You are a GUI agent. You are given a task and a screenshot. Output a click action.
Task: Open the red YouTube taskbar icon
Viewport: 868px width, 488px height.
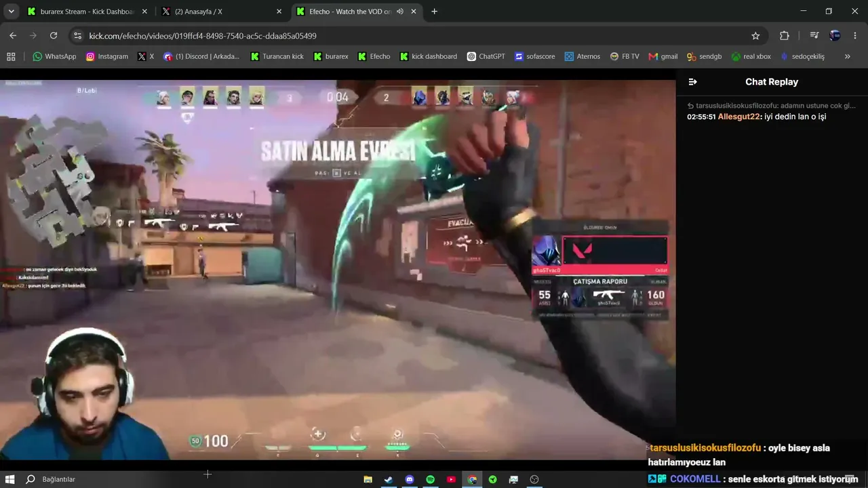click(451, 479)
